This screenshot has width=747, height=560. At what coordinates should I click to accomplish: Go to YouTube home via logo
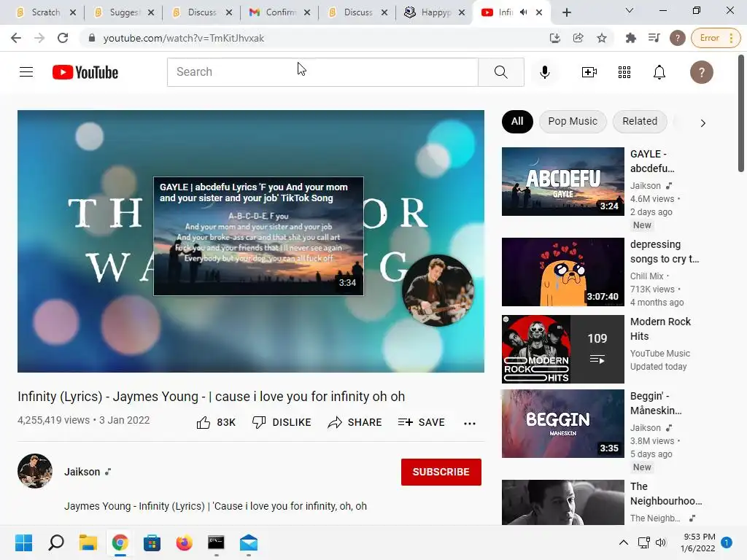click(85, 72)
